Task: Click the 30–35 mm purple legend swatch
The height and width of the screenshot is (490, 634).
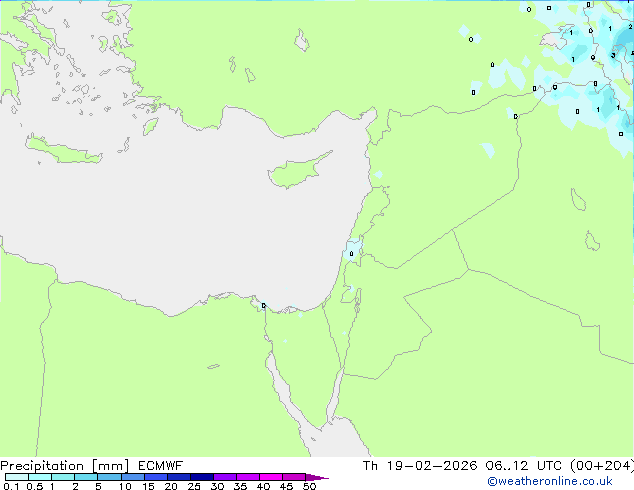Action: point(225,477)
